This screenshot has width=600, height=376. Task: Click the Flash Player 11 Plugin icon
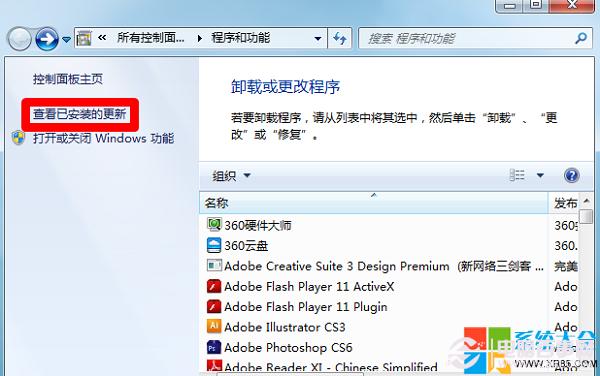point(214,306)
